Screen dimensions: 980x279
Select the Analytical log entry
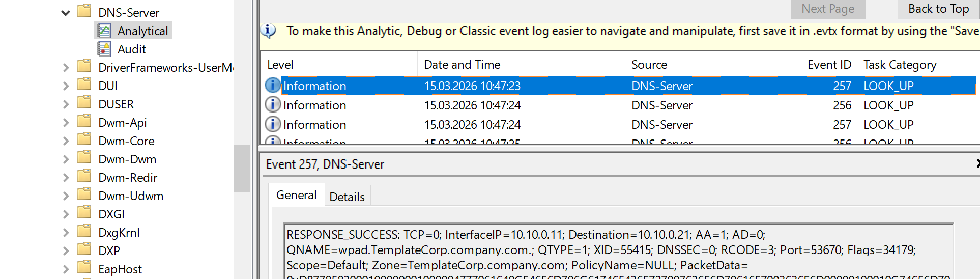142,31
